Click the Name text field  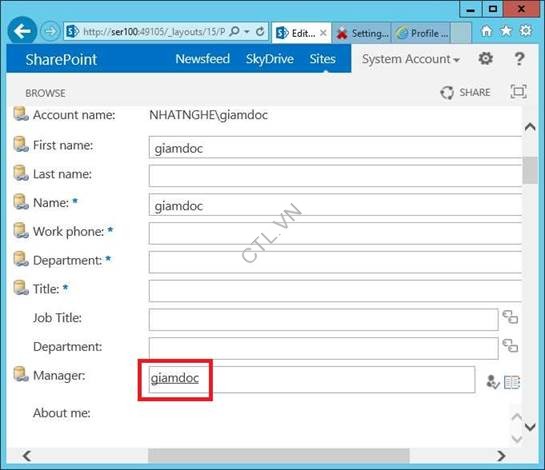pos(335,205)
